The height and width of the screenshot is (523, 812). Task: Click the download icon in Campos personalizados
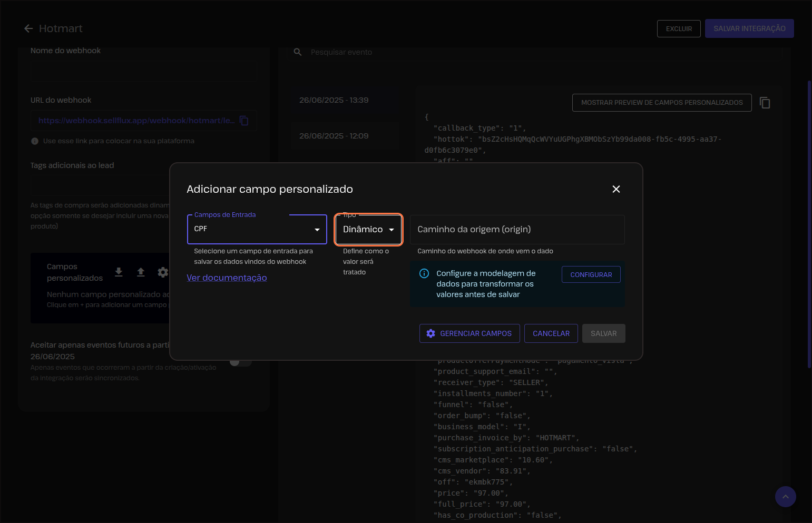point(119,272)
